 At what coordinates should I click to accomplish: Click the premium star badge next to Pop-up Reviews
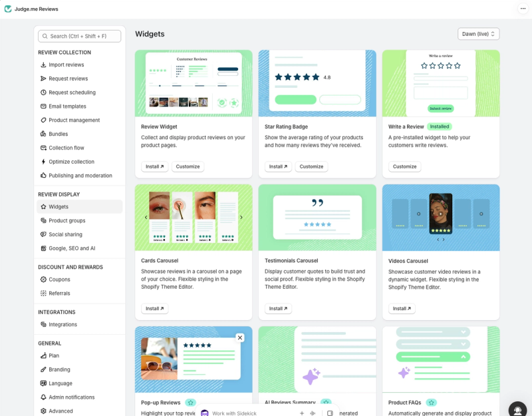(190, 403)
